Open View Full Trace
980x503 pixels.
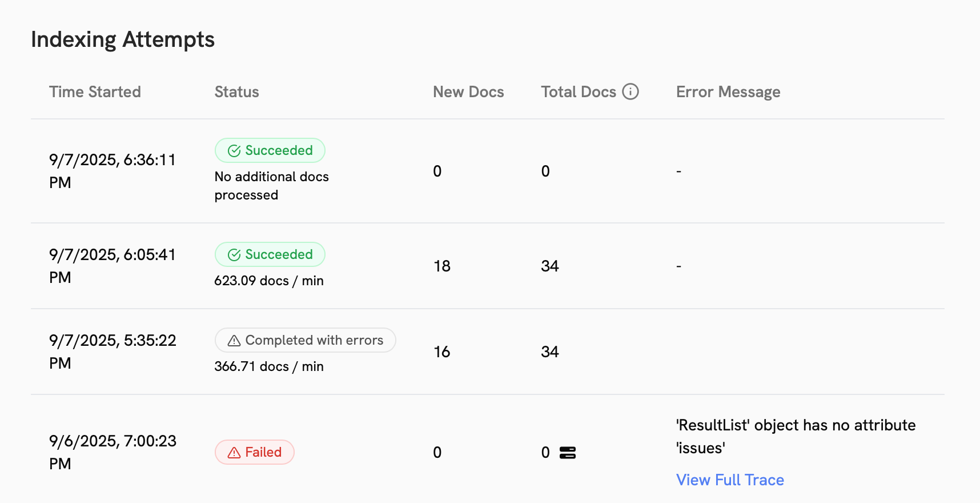coord(730,480)
